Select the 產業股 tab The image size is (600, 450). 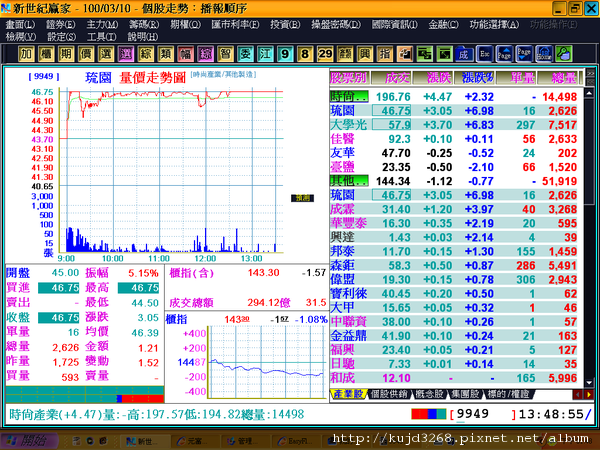[x=348, y=394]
